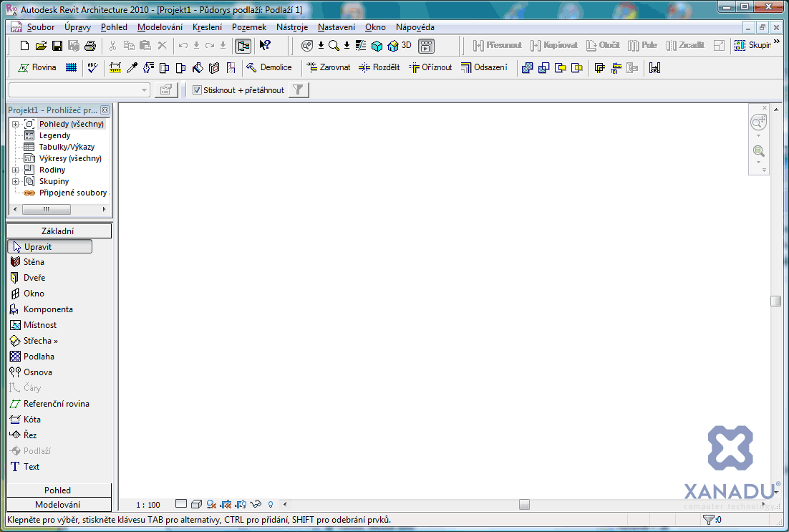This screenshot has width=789, height=532.
Task: Expand Rodiny tree node
Action: coord(15,170)
